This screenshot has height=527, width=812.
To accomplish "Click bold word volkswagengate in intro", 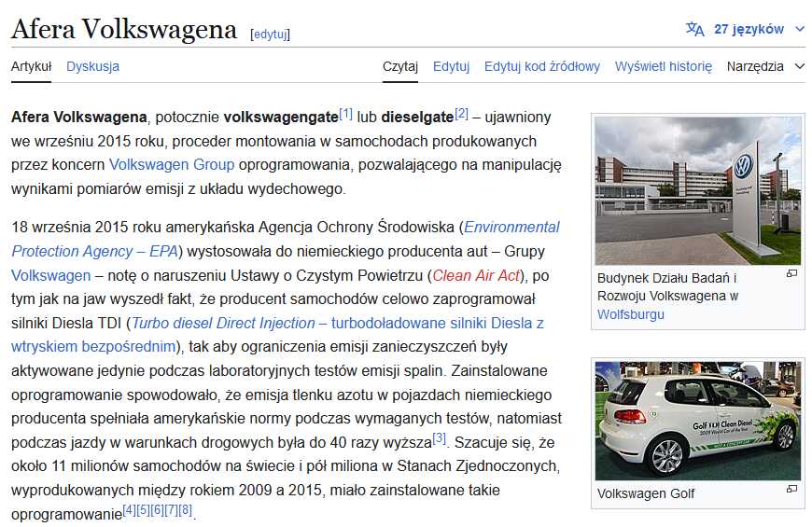I will tap(281, 117).
